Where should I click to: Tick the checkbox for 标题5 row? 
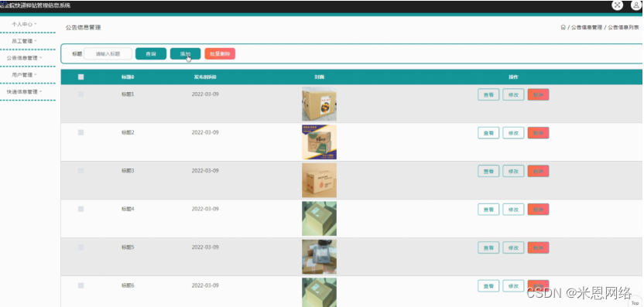[81, 247]
